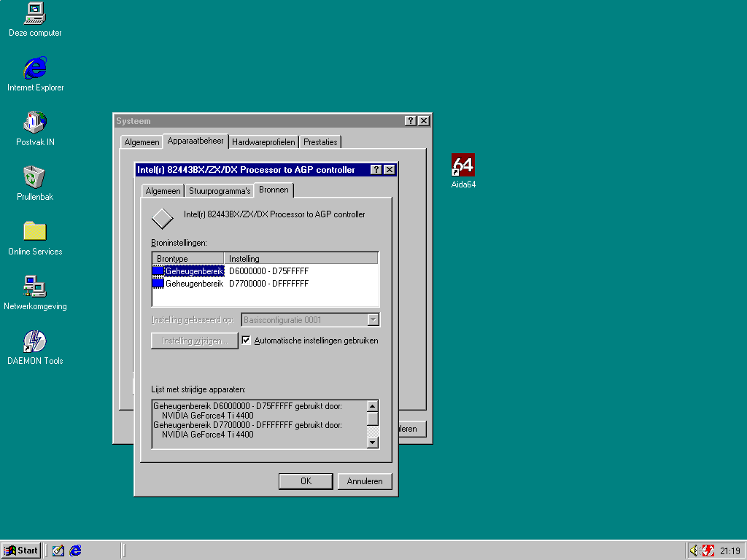The width and height of the screenshot is (747, 560).
Task: Click the volume speaker tray icon
Action: [694, 551]
